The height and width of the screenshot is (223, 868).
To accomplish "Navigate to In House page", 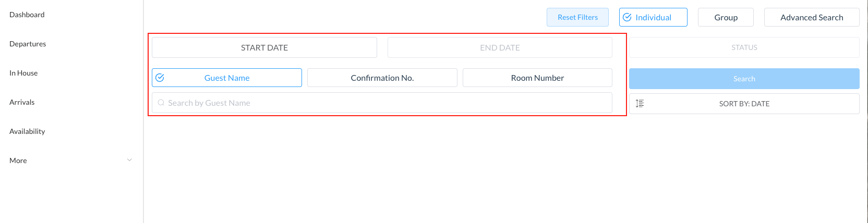I will coord(23,73).
